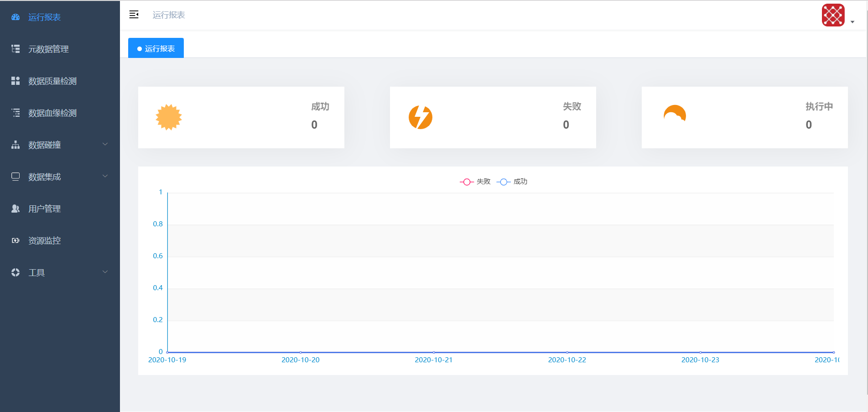868x412 pixels.
Task: Click the 执行中 count value 0
Action: 809,125
